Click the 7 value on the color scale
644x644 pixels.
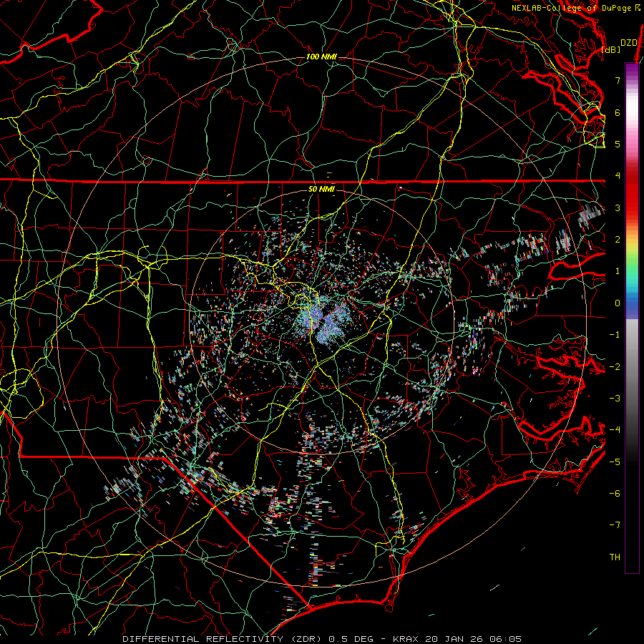[618, 80]
